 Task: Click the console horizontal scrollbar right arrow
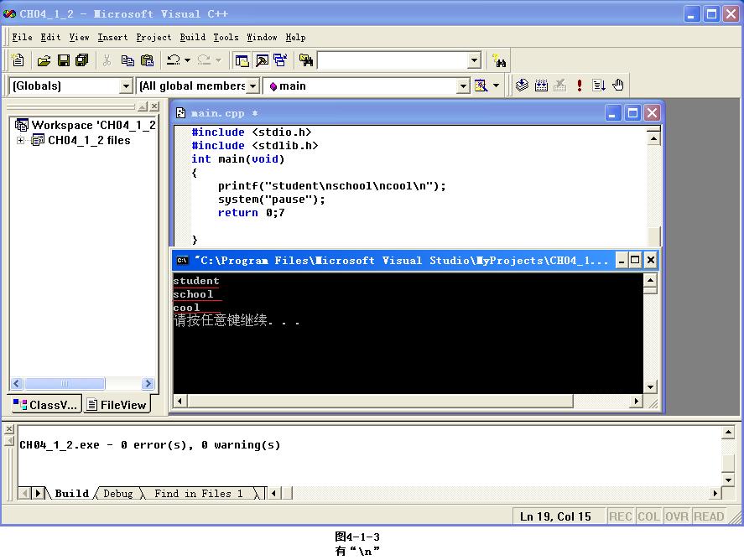[x=636, y=402]
